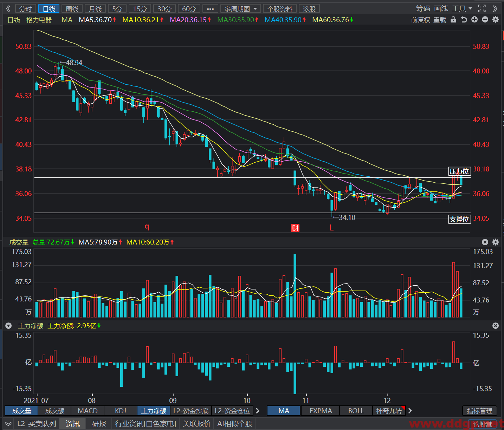Select the 30分 period
The image size is (504, 430).
tap(164, 9)
